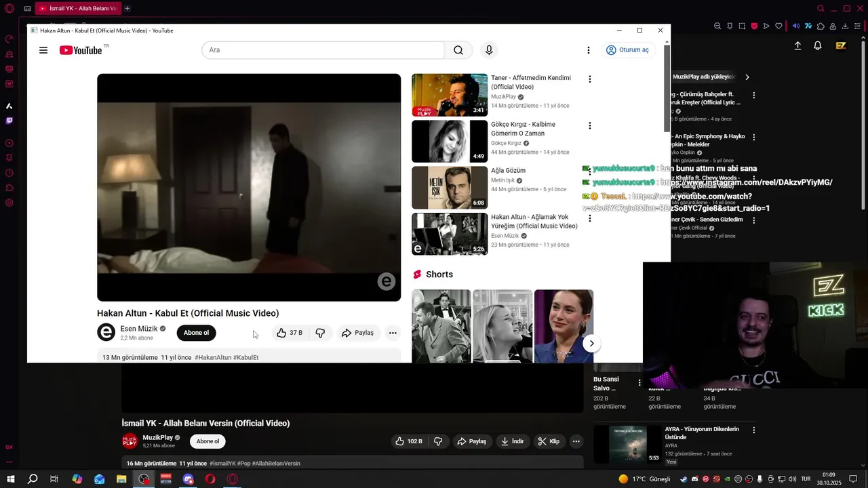Subscribe to MuzikPlay with Abone ol
This screenshot has height=488, width=868.
click(208, 441)
